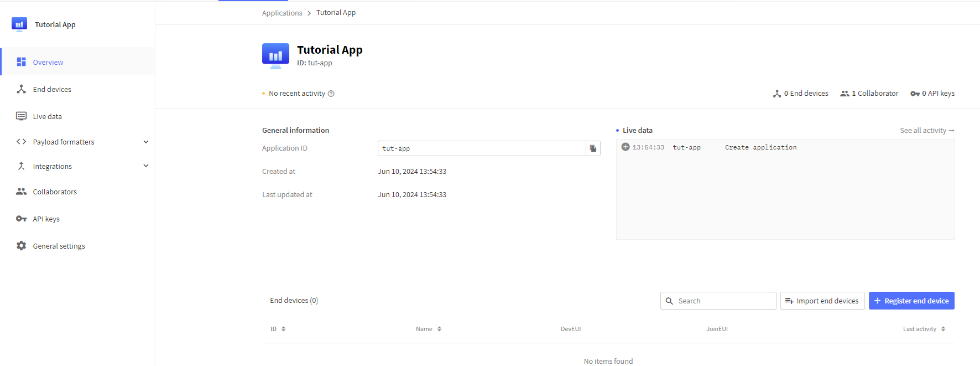Click the API keys count key icon

coord(915,94)
